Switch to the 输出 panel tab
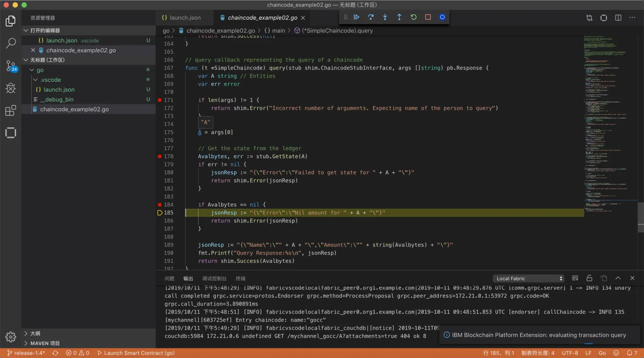This screenshot has width=644, height=358. tap(188, 278)
